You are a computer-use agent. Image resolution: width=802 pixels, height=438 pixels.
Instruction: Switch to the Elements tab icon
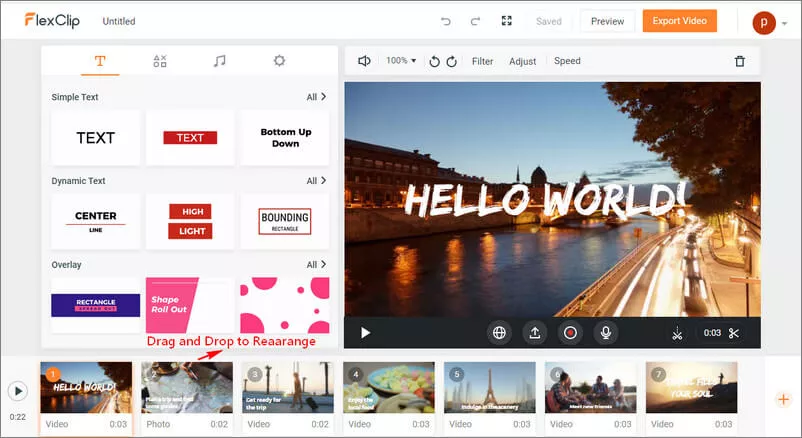pyautogui.click(x=160, y=61)
